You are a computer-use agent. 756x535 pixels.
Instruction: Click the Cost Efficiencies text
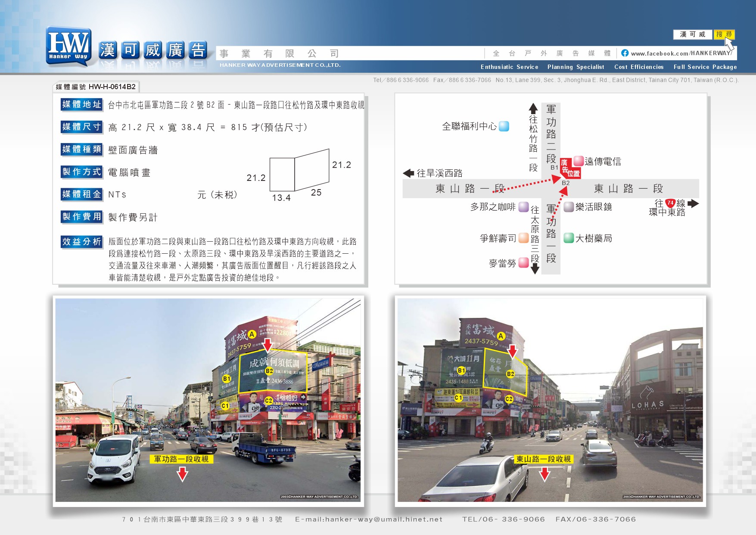[639, 67]
